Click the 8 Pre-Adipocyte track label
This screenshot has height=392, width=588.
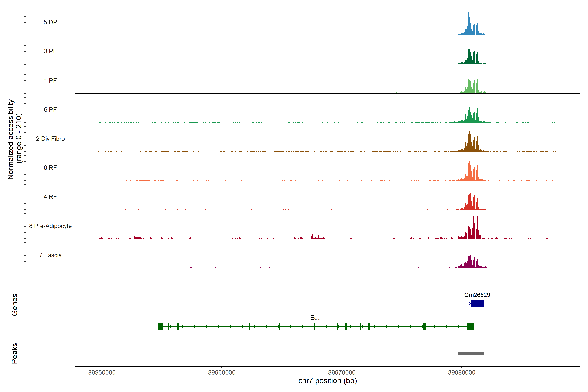(50, 226)
